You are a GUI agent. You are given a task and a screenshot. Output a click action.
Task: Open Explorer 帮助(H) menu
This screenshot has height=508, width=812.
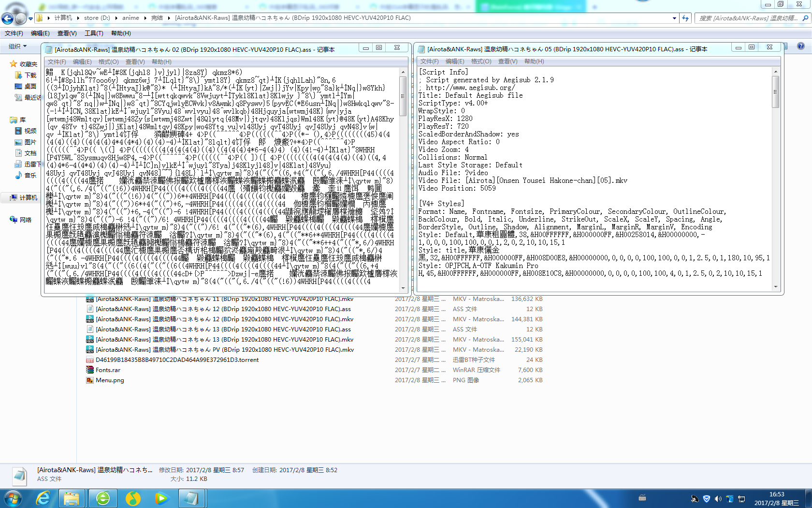tap(121, 33)
